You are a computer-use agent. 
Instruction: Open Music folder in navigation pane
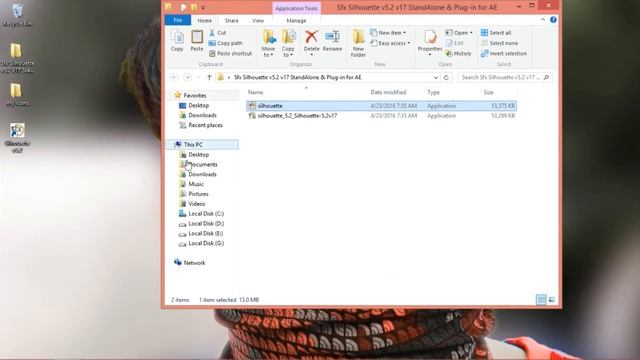pyautogui.click(x=196, y=184)
